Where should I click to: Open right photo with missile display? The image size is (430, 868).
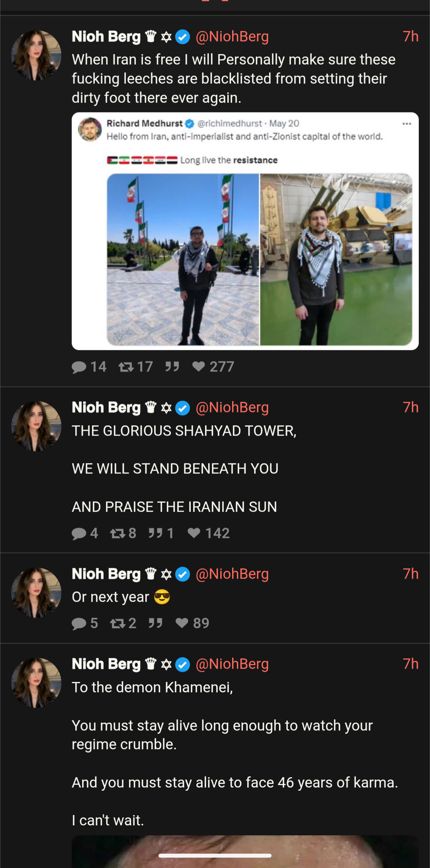tap(336, 259)
